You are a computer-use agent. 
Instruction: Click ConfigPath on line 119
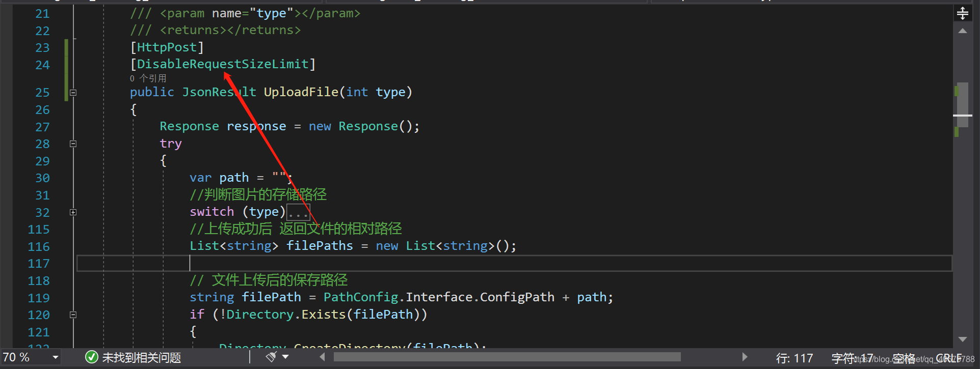pyautogui.click(x=517, y=297)
